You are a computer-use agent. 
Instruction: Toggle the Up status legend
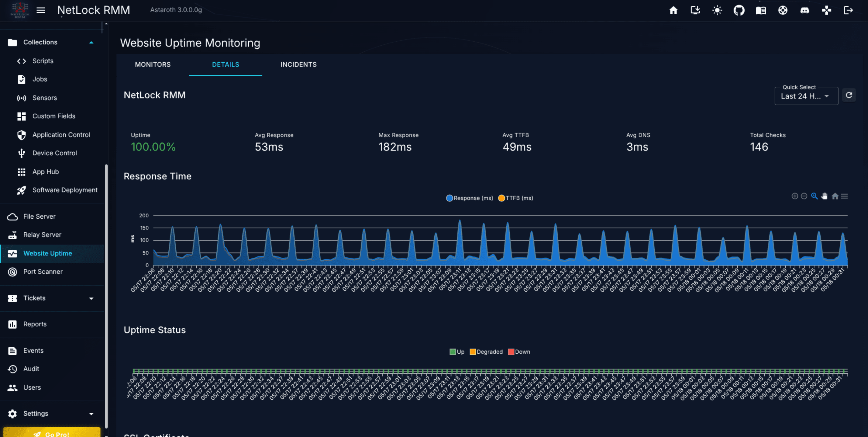pos(457,352)
